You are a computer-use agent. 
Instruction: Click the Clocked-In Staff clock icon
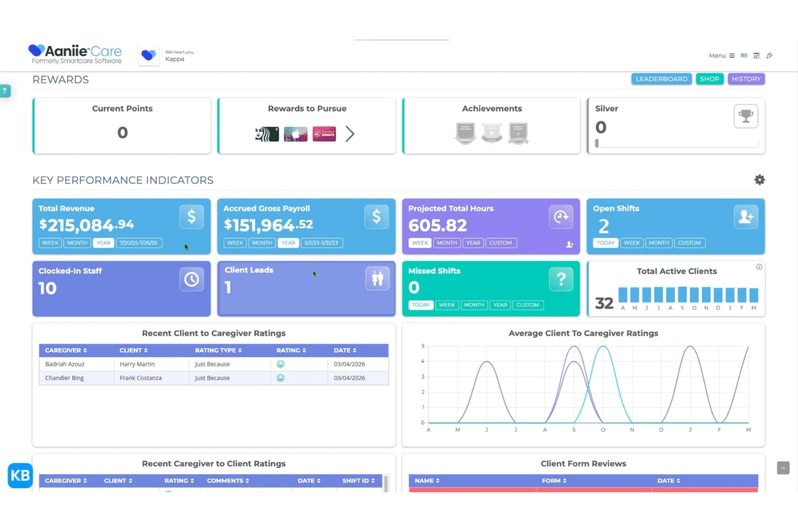[x=191, y=279]
